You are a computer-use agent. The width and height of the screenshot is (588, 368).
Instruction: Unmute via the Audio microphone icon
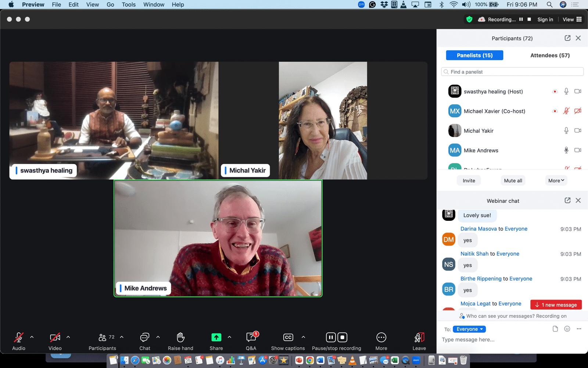(x=18, y=337)
